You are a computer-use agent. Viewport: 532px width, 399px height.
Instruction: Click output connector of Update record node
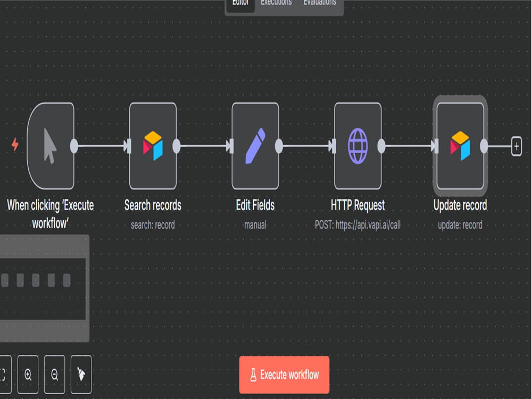pos(484,146)
